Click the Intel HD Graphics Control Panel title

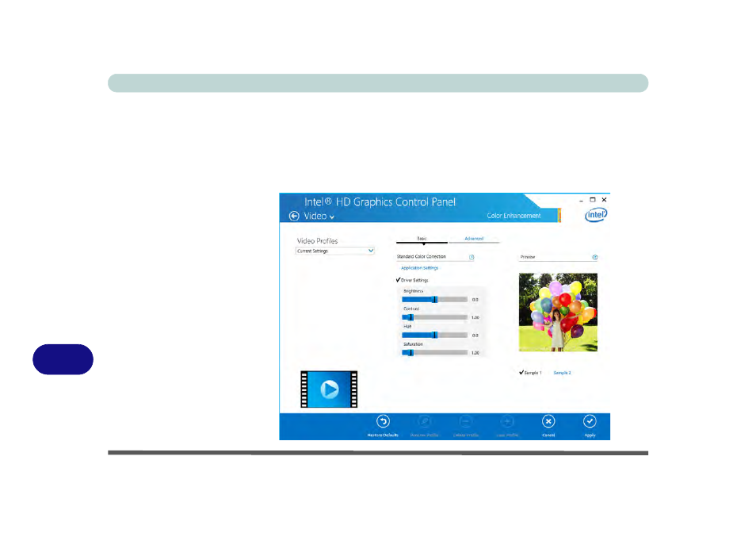380,202
